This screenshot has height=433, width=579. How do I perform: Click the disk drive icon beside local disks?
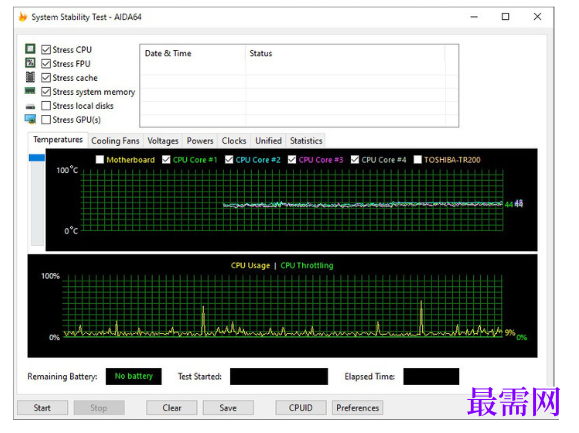pyautogui.click(x=30, y=107)
